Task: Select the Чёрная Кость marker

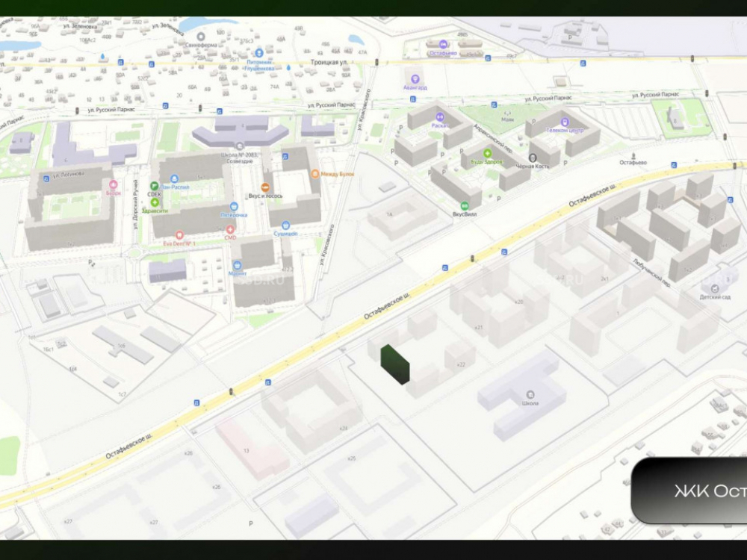Action: [533, 158]
